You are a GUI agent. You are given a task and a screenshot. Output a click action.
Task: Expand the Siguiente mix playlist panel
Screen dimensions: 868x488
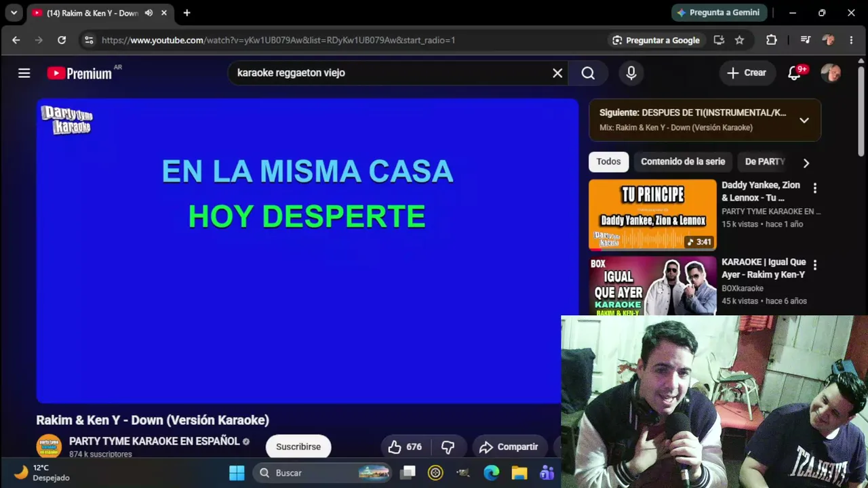click(x=804, y=121)
